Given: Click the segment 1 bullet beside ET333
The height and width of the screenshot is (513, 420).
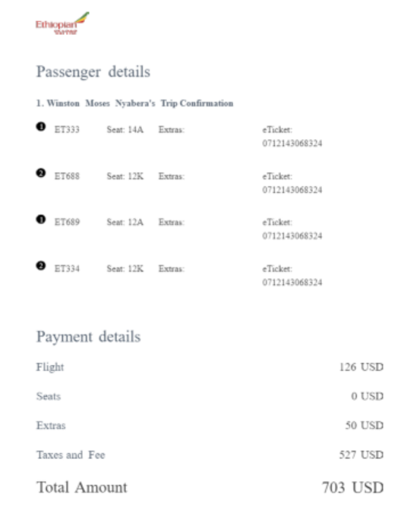Looking at the screenshot, I should tap(41, 126).
